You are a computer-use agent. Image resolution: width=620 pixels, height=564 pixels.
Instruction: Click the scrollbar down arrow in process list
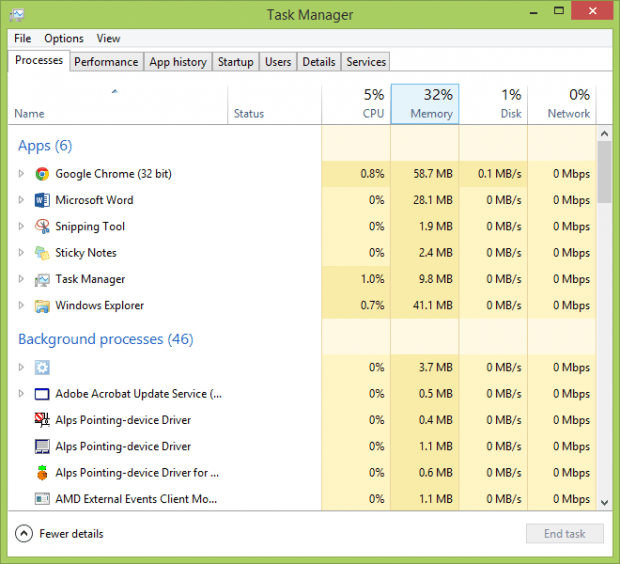click(x=604, y=501)
